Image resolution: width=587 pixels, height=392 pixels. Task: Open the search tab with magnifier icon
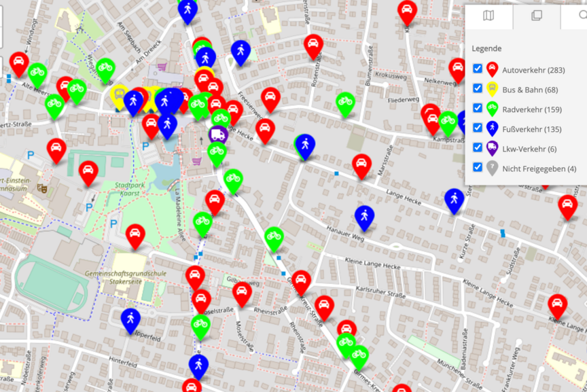[x=581, y=16]
